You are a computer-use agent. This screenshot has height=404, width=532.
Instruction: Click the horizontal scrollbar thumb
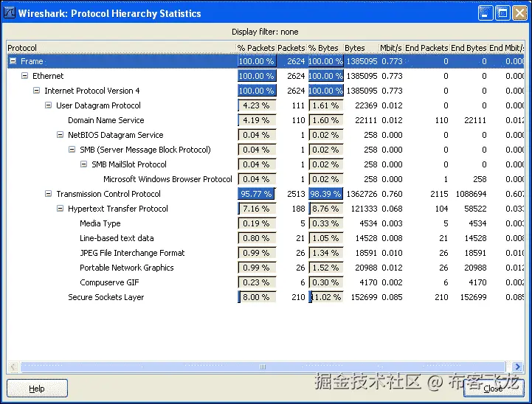coord(263,366)
